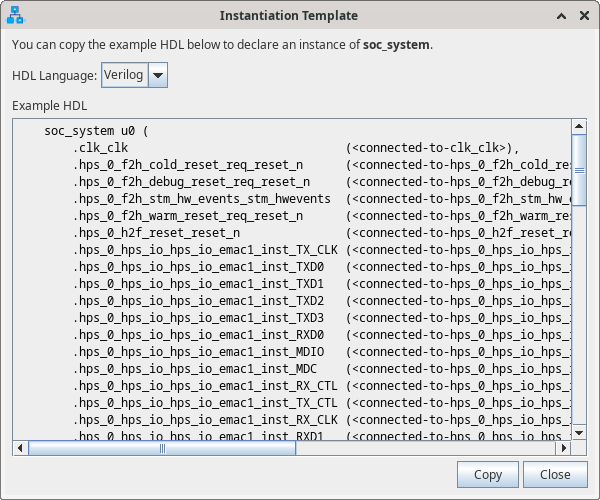The width and height of the screenshot is (600, 500).
Task: Open the HDL Language dropdown arrow
Action: [x=158, y=75]
